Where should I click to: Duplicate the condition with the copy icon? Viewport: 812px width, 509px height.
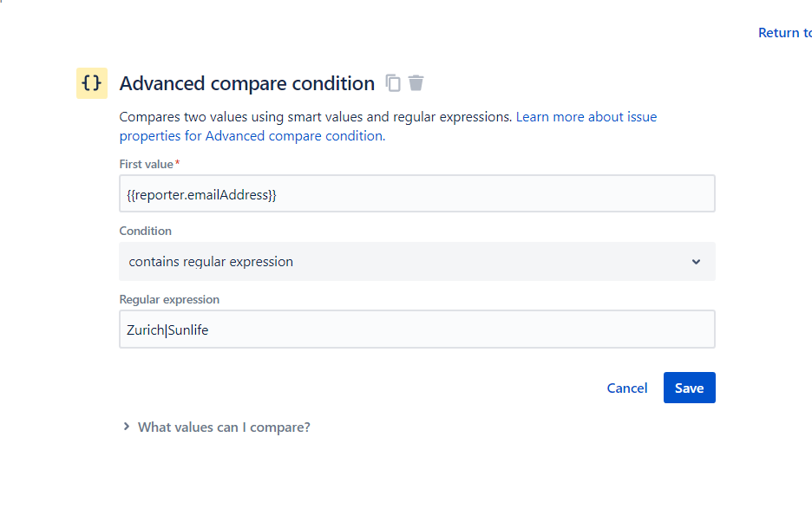coord(393,83)
